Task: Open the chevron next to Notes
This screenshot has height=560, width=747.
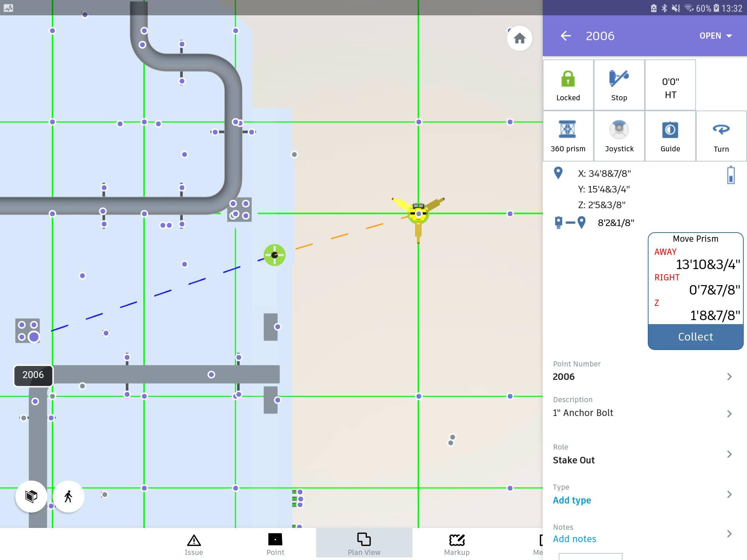Action: [x=729, y=534]
